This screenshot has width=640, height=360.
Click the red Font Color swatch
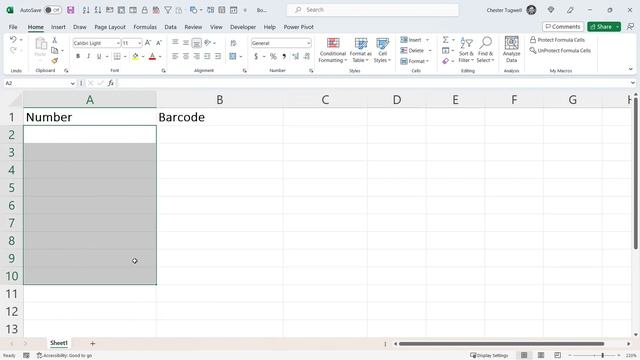tap(152, 56)
